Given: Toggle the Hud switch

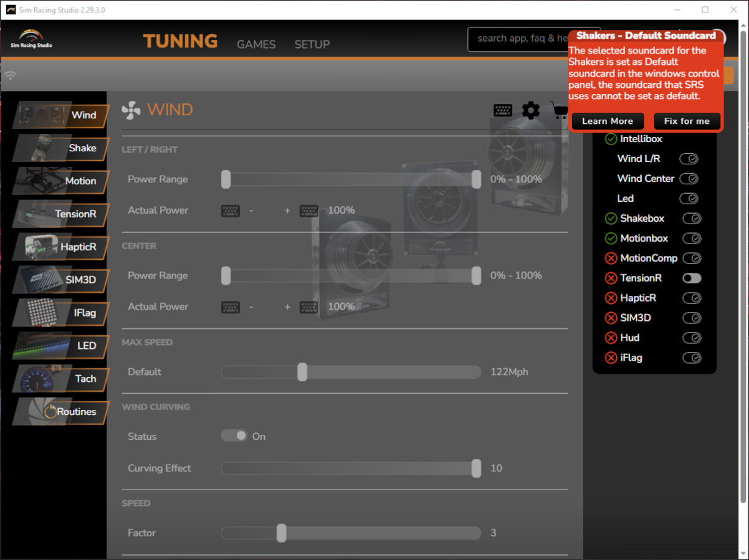Looking at the screenshot, I should click(x=692, y=338).
